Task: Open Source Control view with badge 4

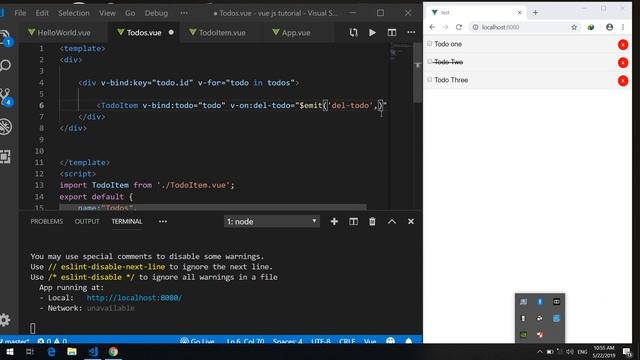Action: (x=6, y=97)
